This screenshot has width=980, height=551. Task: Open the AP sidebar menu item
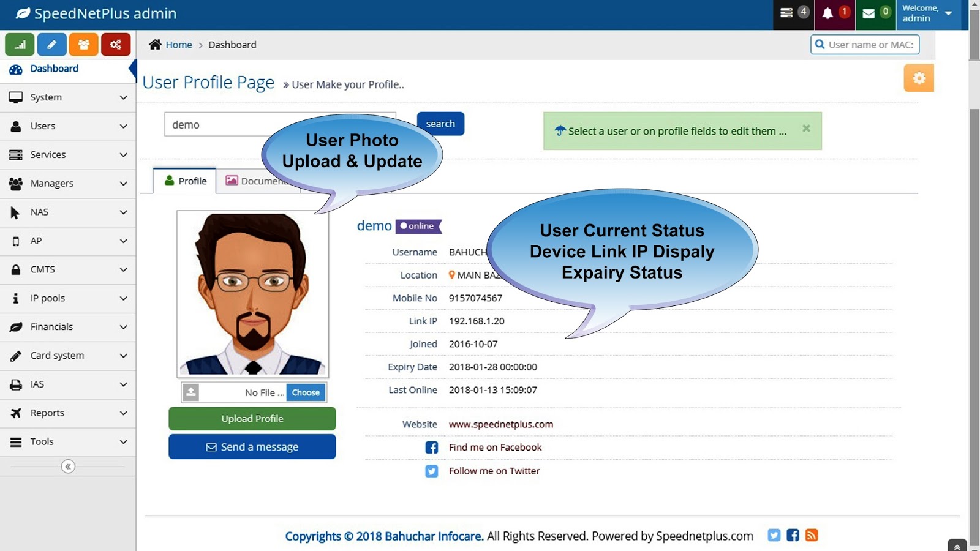(68, 241)
